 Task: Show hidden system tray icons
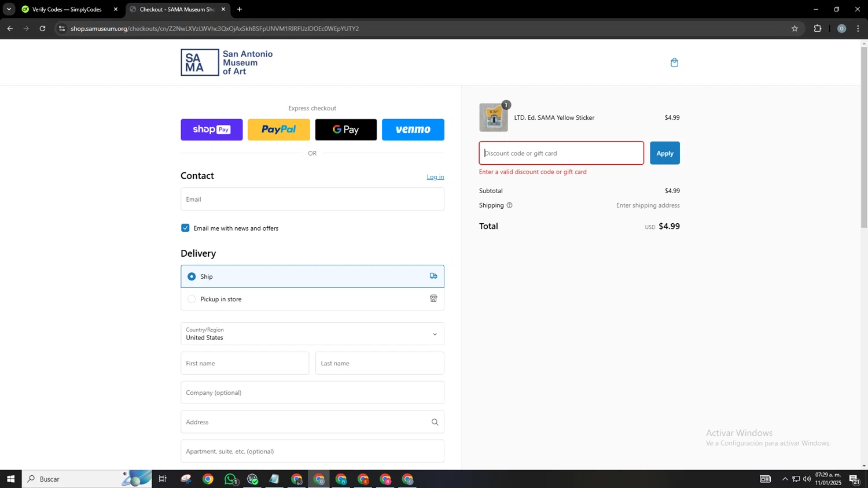coord(785,479)
